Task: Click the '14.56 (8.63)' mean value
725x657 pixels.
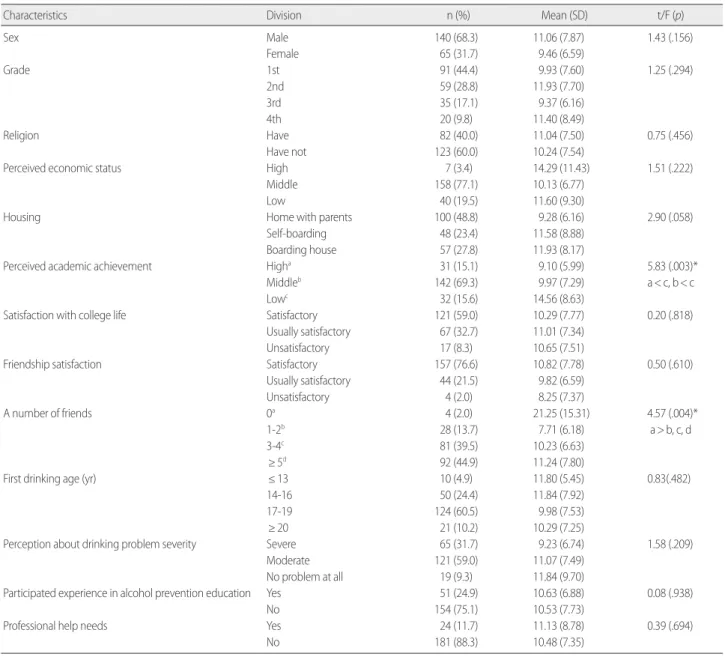Action: 559,299
